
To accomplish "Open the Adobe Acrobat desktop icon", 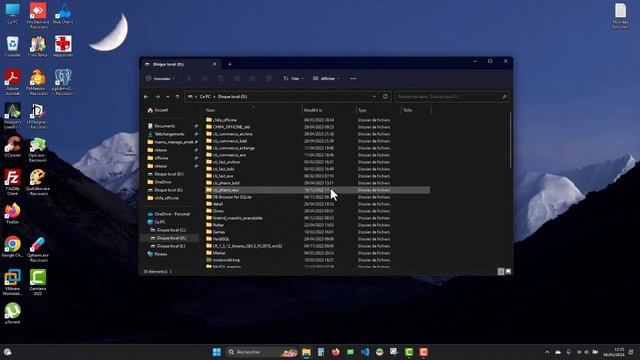I will click(x=12, y=82).
